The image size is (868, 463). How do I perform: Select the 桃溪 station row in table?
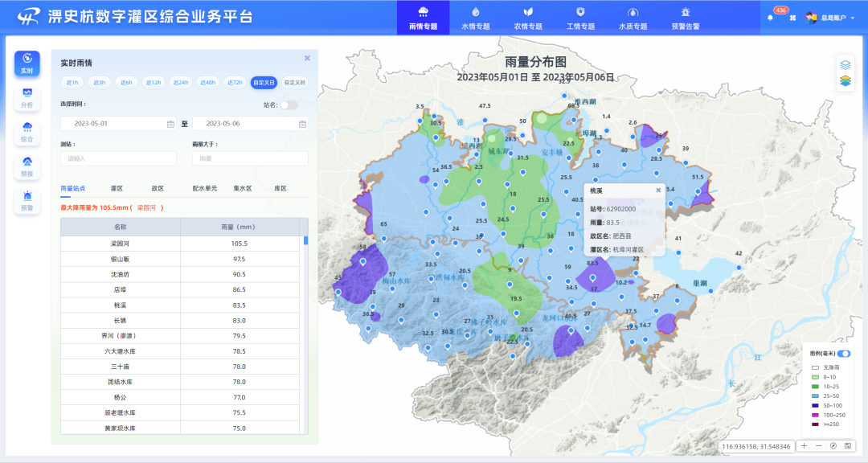coord(180,305)
